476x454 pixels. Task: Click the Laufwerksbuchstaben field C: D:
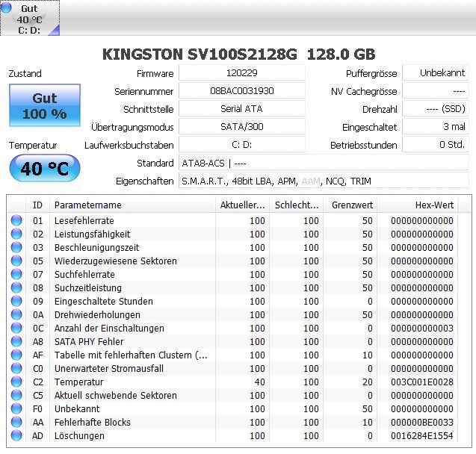coord(242,144)
